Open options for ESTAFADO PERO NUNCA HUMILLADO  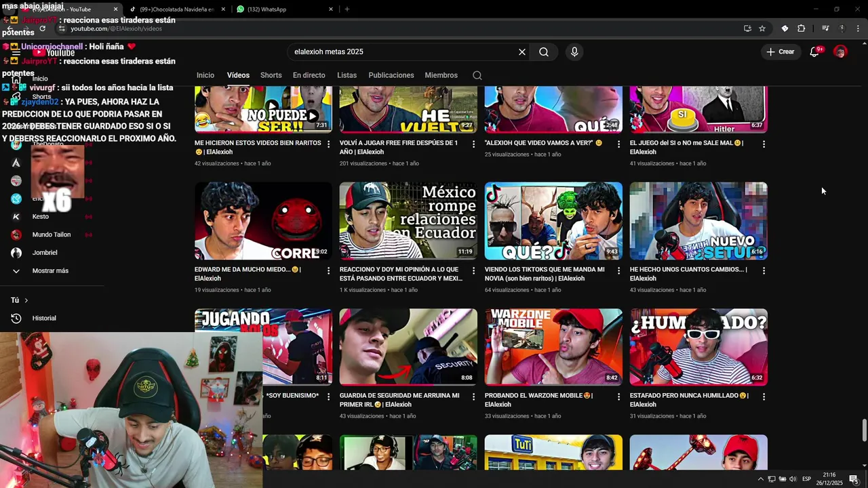[764, 396]
